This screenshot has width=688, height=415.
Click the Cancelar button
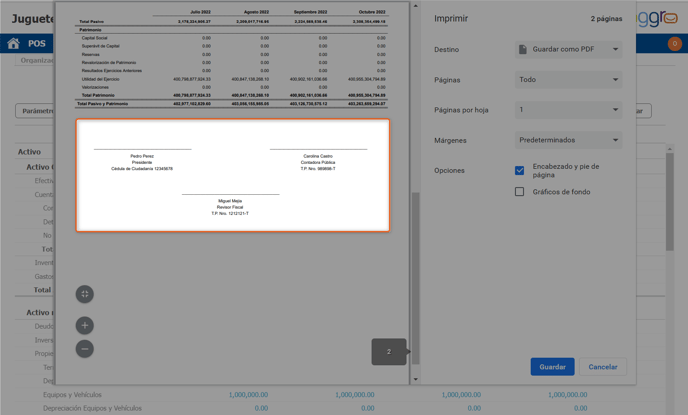[x=602, y=367]
